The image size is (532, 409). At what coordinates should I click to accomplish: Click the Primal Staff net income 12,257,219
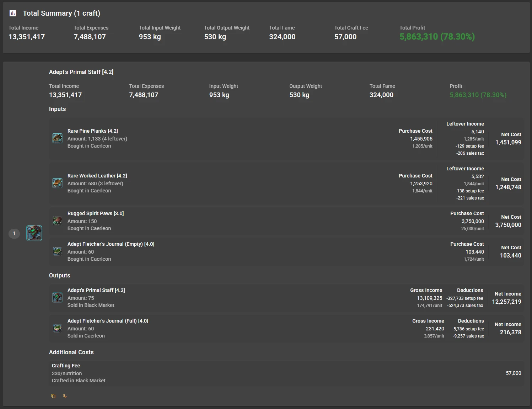pyautogui.click(x=506, y=302)
